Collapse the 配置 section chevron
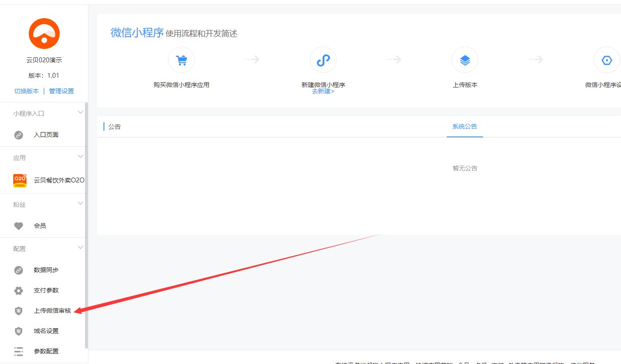The height and width of the screenshot is (364, 621). 80,248
